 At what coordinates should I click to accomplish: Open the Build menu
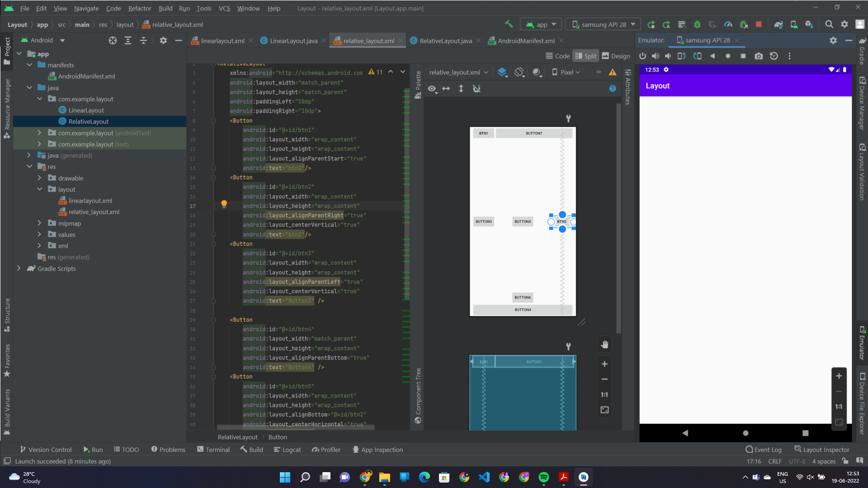165,8
